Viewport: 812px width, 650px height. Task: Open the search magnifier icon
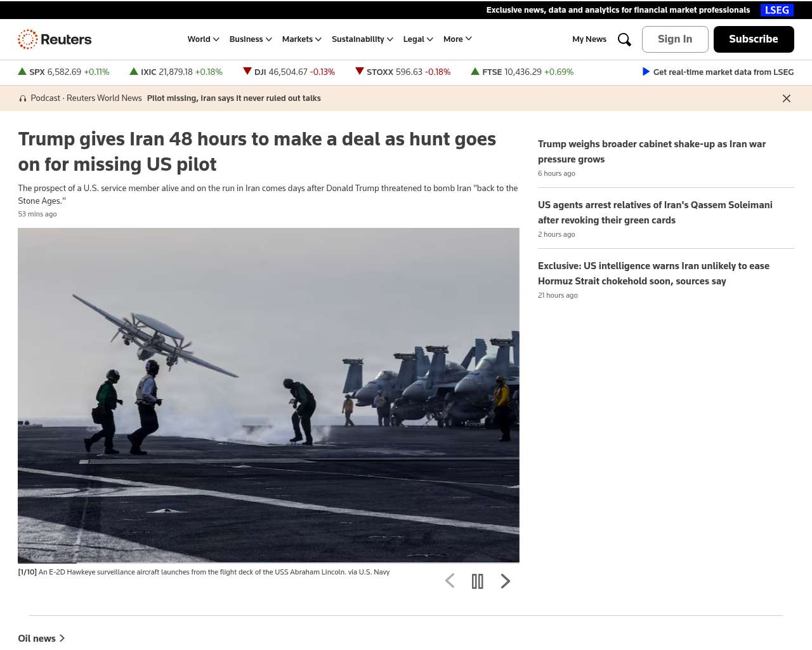pyautogui.click(x=624, y=39)
